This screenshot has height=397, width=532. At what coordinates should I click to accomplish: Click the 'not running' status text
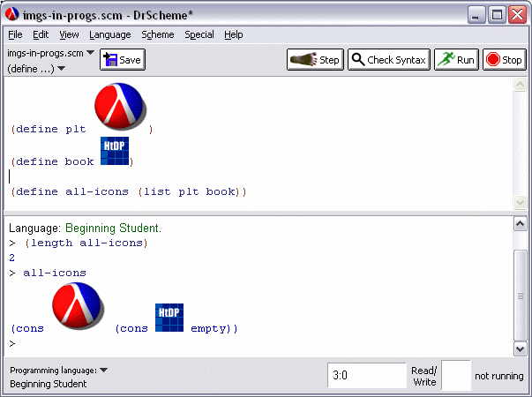[499, 376]
